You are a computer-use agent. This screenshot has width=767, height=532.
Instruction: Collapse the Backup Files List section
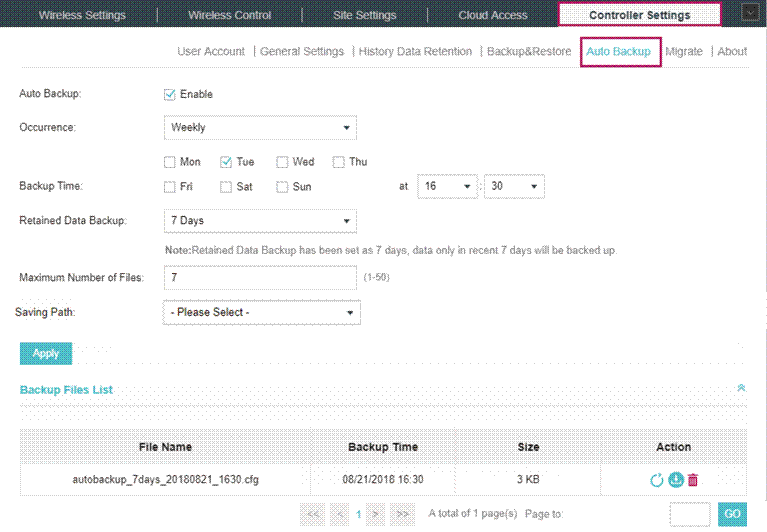[741, 388]
